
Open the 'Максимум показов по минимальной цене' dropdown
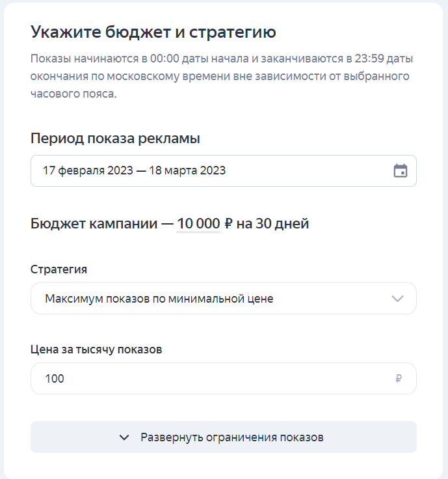click(208, 299)
